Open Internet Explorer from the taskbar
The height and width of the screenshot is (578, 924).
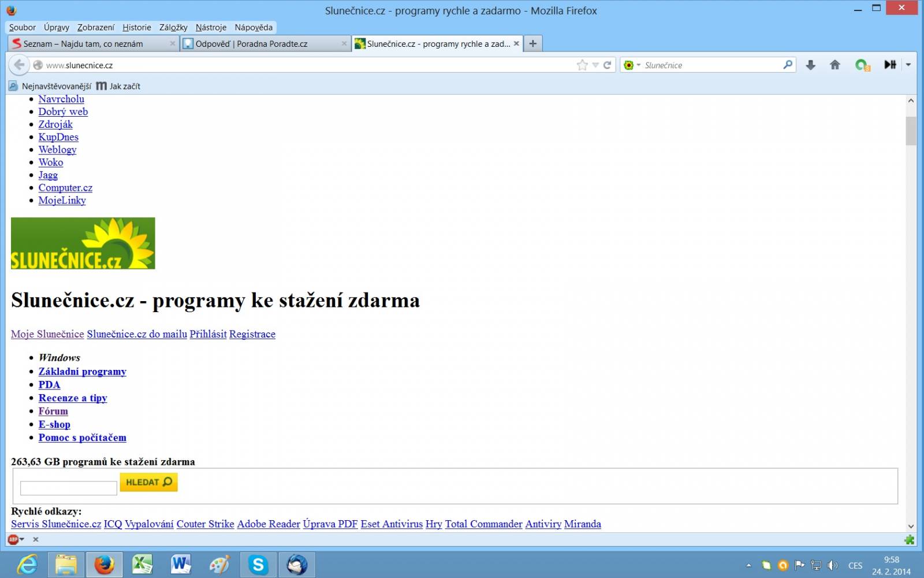pos(27,564)
